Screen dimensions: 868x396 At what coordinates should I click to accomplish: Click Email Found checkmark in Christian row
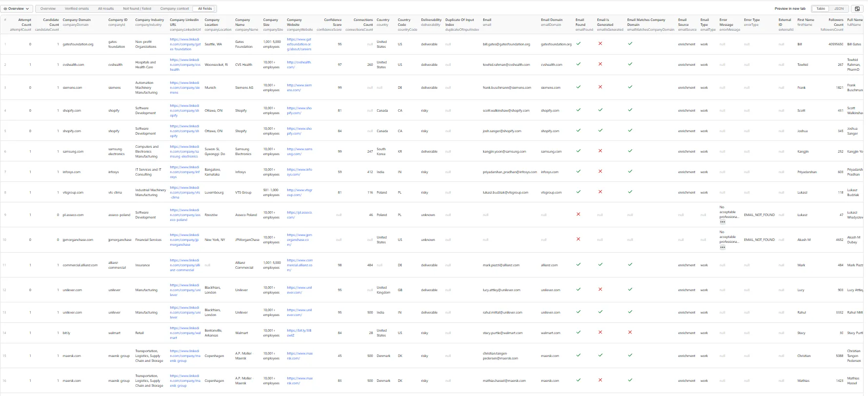[578, 355]
